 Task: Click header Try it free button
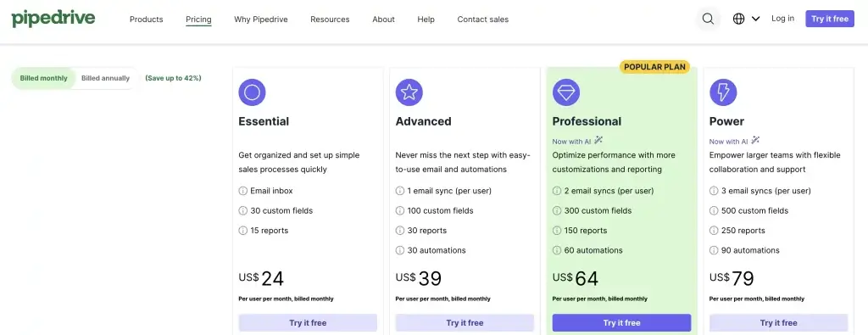pos(830,19)
